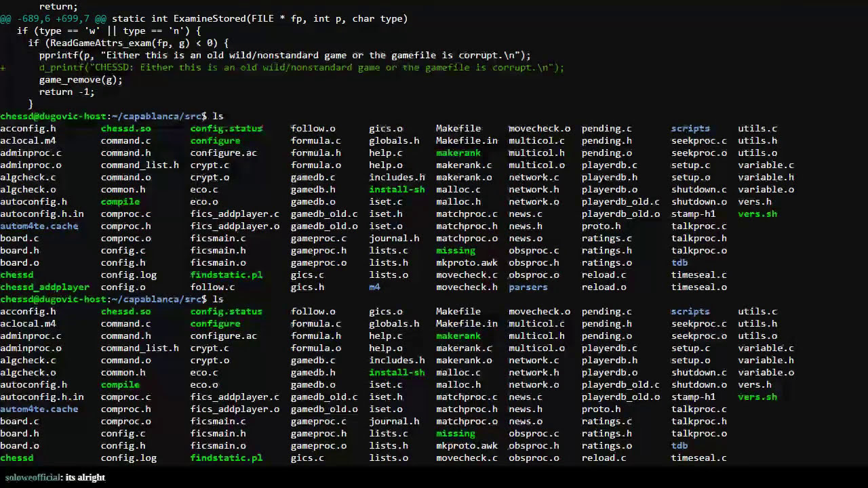Click 'journal.h' in the second ls listing
868x488 pixels.
394,421
